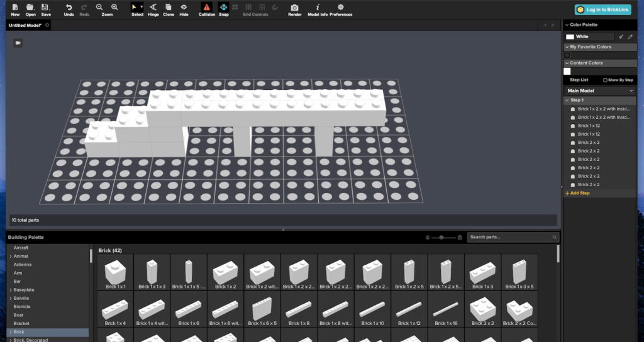
Task: Toggle the Snap option
Action: click(x=223, y=9)
